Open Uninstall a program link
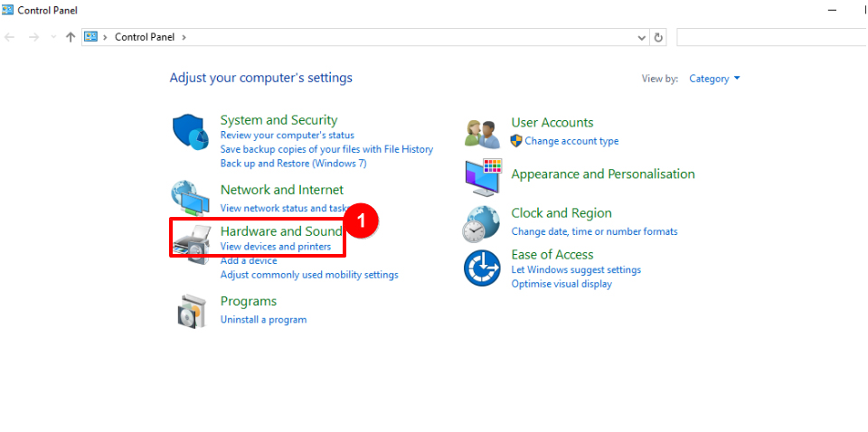Screen dimensions: 868x432 (263, 319)
